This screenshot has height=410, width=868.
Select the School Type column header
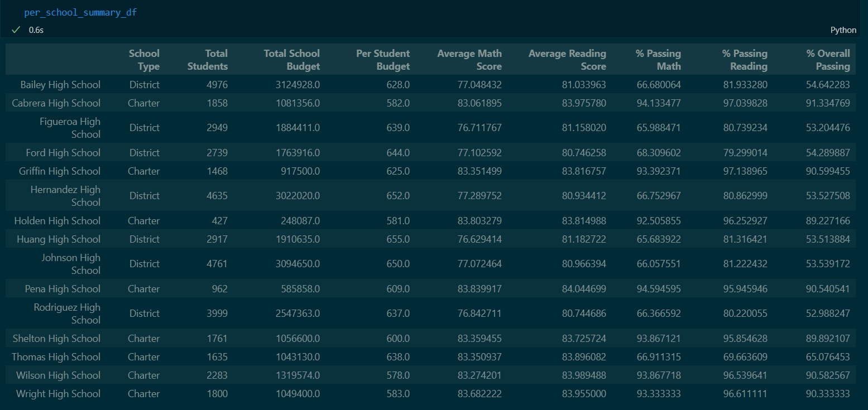(x=144, y=59)
